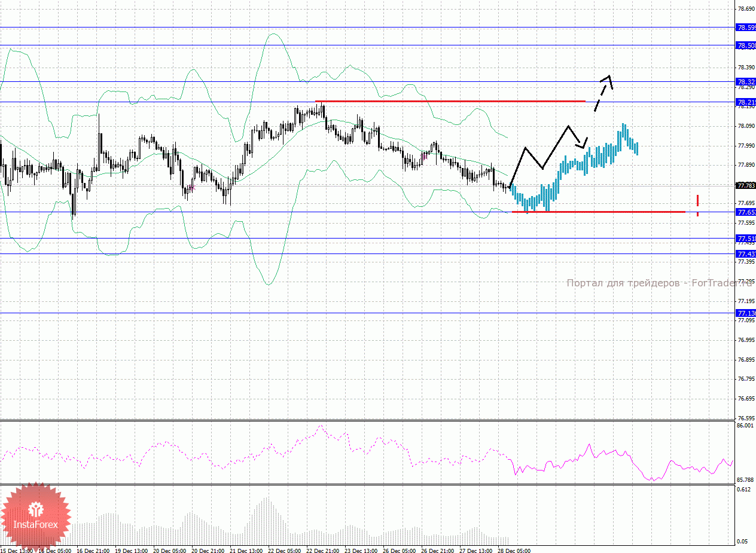Click the 77.51 support level label
This screenshot has height=553, width=756.
[x=745, y=238]
